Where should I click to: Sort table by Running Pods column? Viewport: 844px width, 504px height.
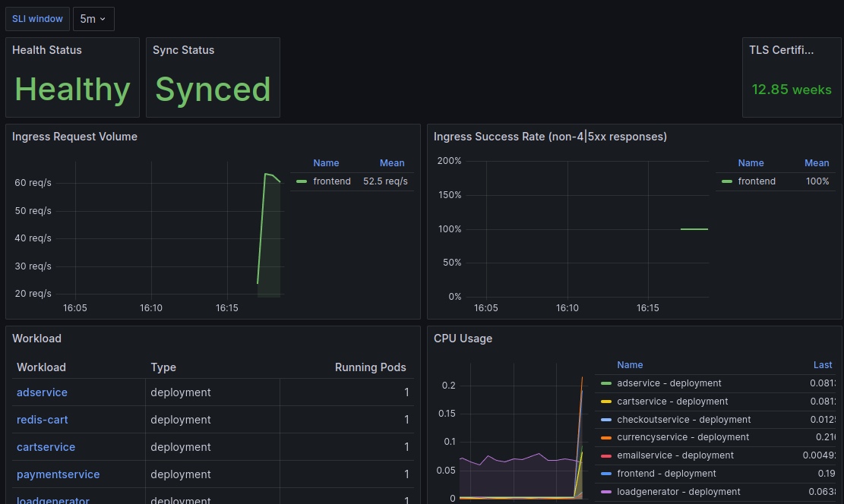370,367
